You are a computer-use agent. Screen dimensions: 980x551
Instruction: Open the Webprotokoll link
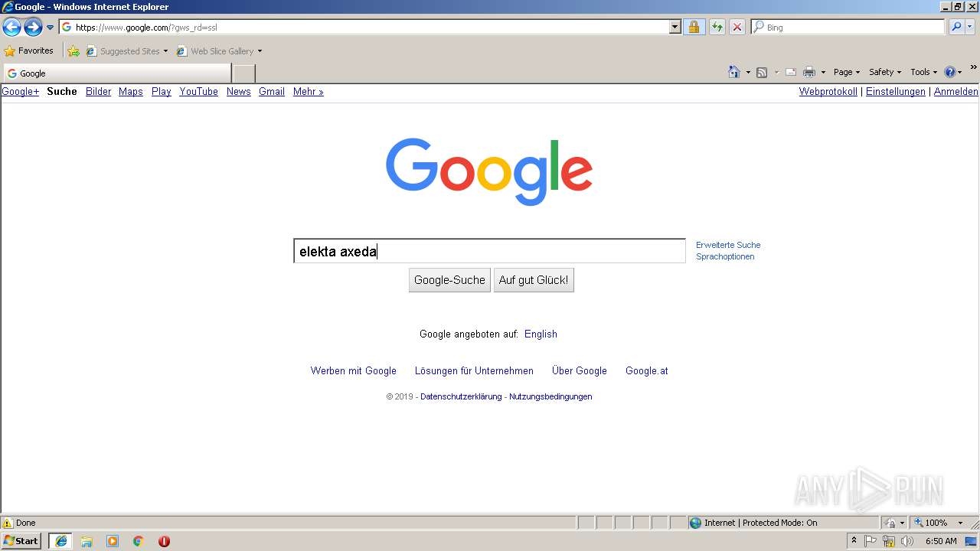[828, 91]
